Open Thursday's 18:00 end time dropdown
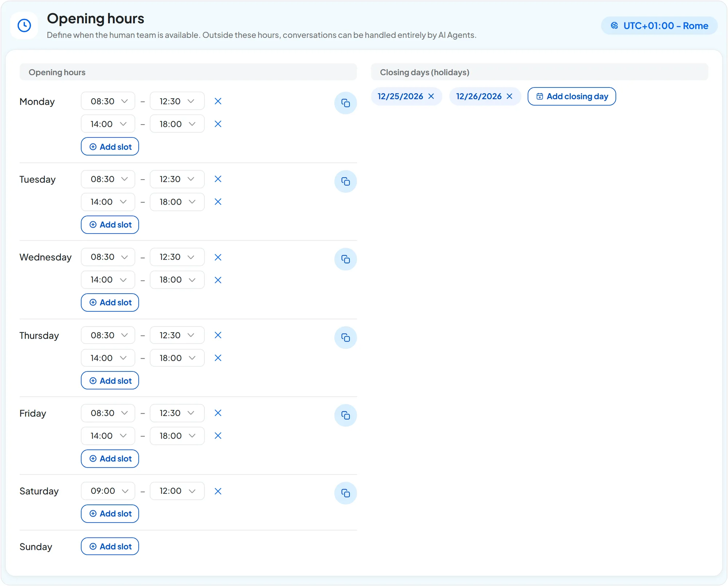The width and height of the screenshot is (728, 586). tap(177, 358)
